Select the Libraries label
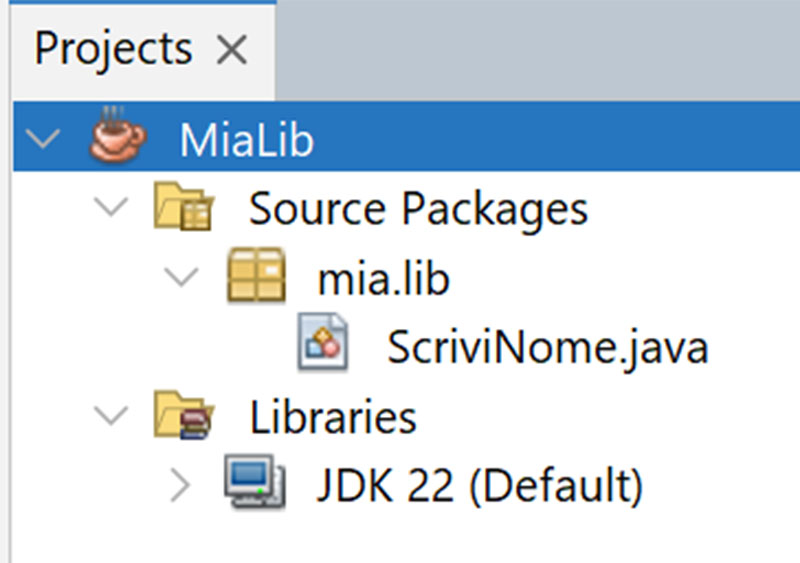Image resolution: width=800 pixels, height=563 pixels. (333, 417)
